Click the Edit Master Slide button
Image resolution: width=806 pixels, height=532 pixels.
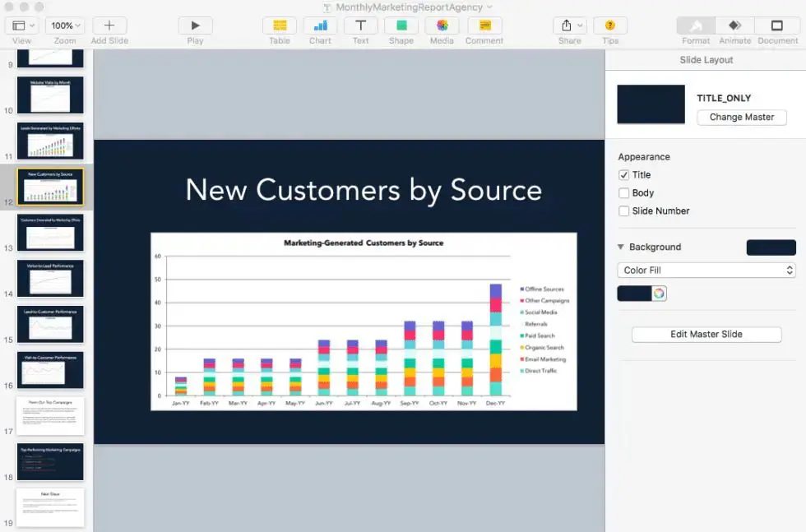pos(706,335)
